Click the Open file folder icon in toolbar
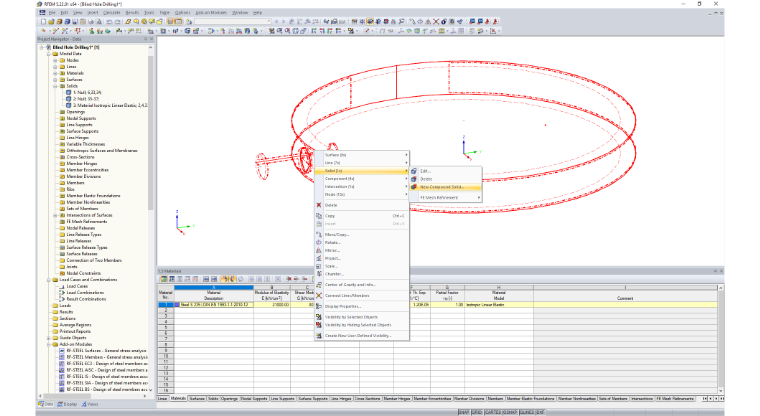The image size is (760, 416). (51, 21)
